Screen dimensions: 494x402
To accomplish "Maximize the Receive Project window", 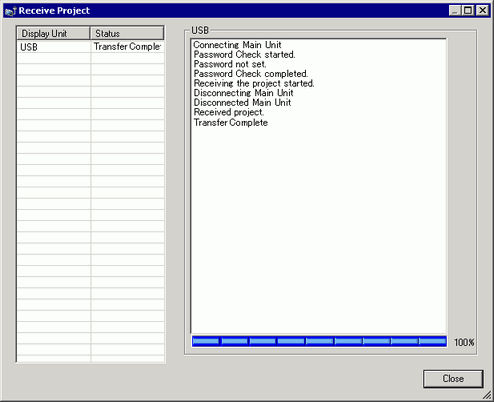I will pyautogui.click(x=468, y=11).
